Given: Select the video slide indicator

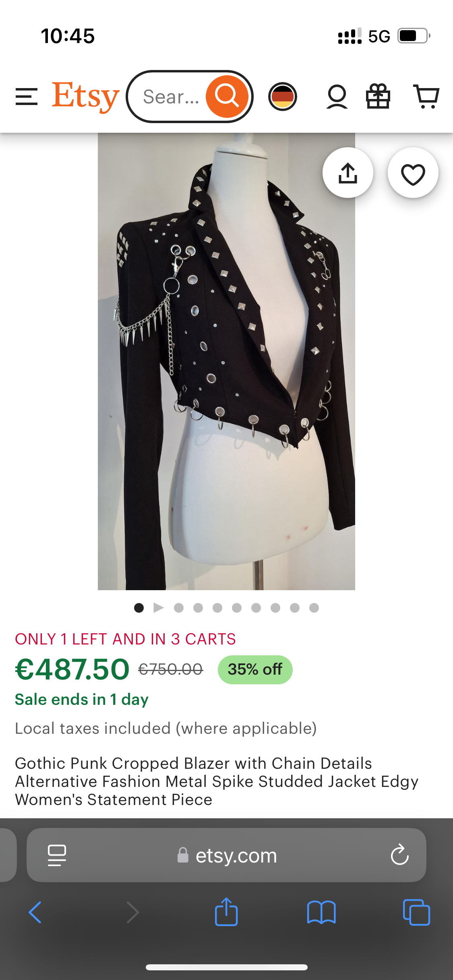Looking at the screenshot, I should pyautogui.click(x=159, y=607).
